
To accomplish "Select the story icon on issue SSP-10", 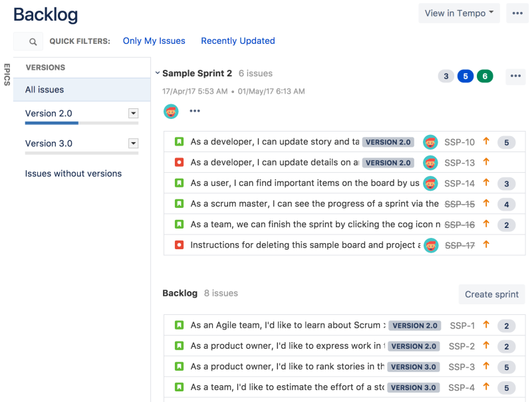I will (178, 142).
